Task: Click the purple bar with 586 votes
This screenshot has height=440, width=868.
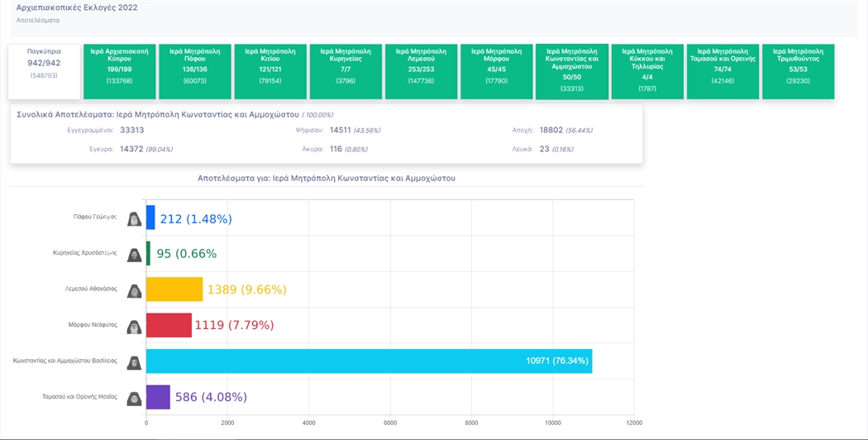Action: pos(158,397)
